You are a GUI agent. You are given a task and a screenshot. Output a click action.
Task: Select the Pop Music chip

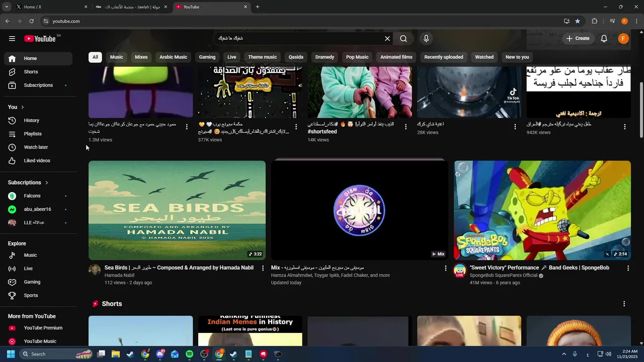(357, 57)
